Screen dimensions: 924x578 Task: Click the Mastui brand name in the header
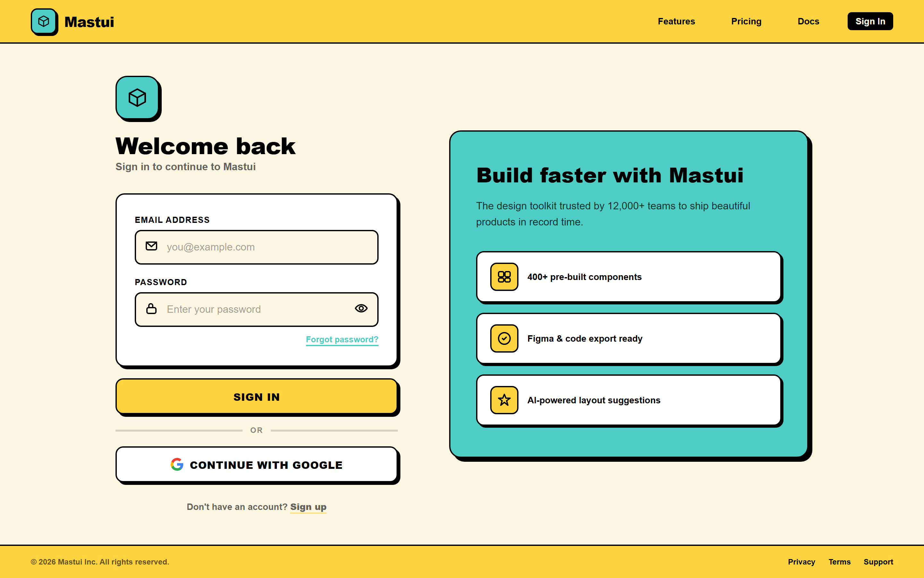tap(89, 22)
